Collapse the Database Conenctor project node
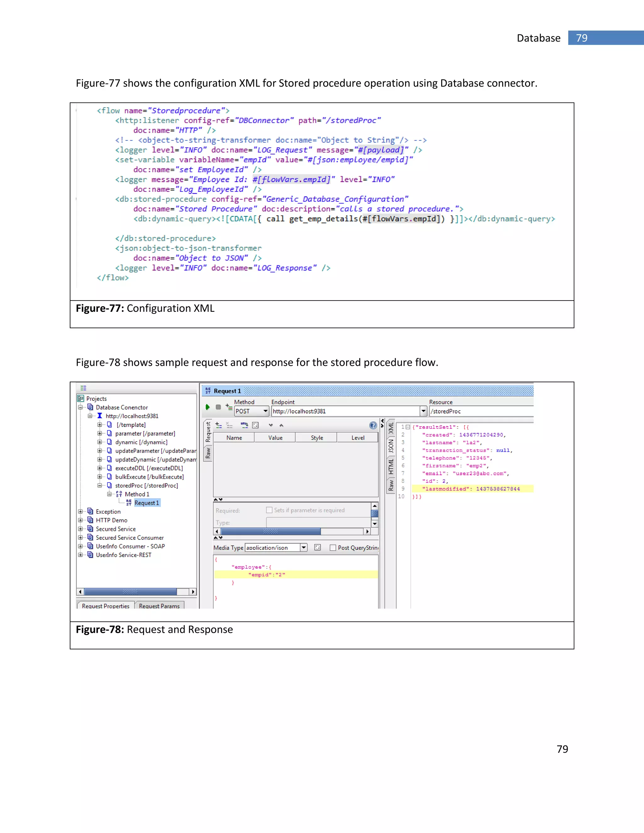644x833 pixels. tap(80, 407)
